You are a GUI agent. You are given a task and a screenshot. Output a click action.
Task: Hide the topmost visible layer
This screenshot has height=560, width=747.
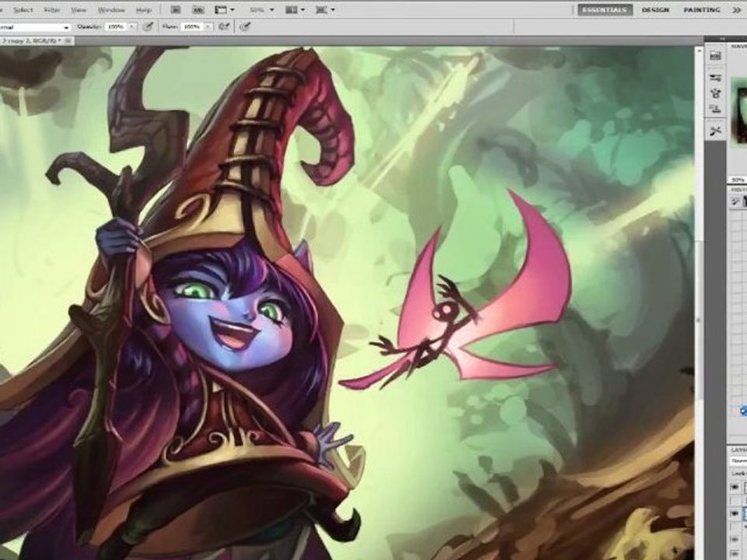click(x=735, y=487)
